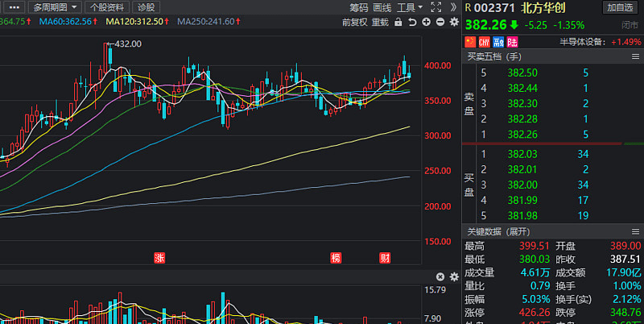
Task: Open the 工具 tools dropdown
Action: point(410,7)
